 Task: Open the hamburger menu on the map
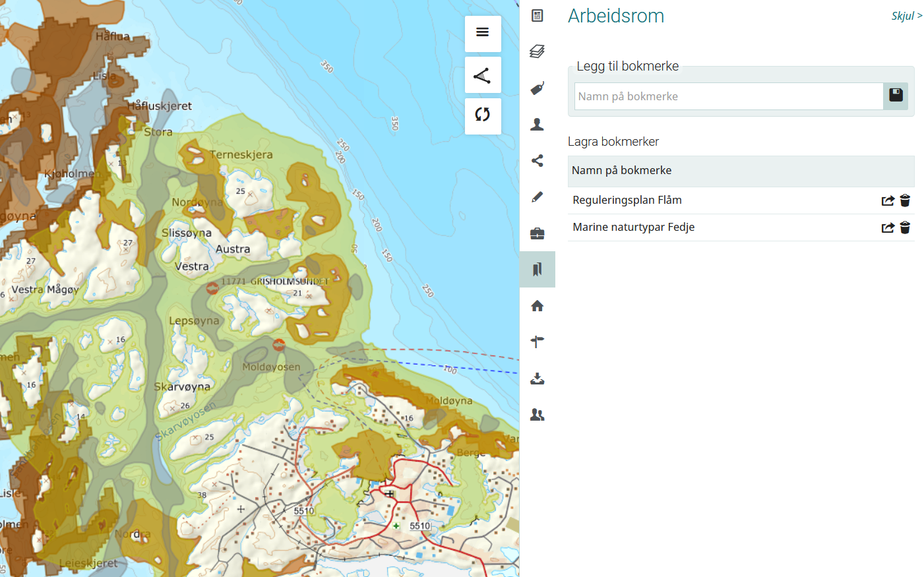tap(483, 33)
